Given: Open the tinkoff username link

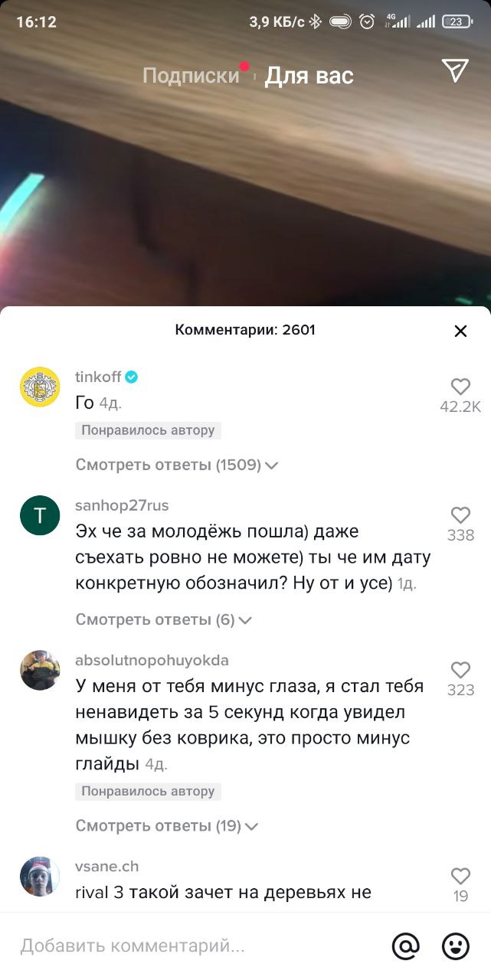Looking at the screenshot, I should pos(98,377).
